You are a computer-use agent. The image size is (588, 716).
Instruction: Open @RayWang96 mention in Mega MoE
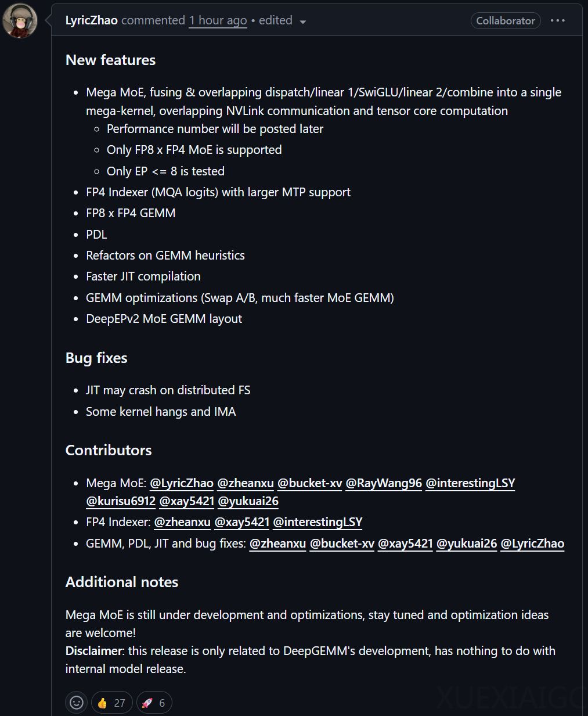tap(384, 483)
